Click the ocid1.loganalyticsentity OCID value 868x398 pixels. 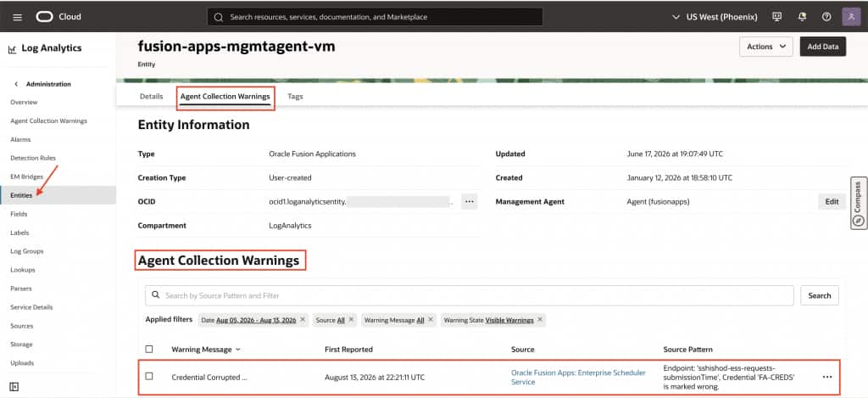(361, 202)
